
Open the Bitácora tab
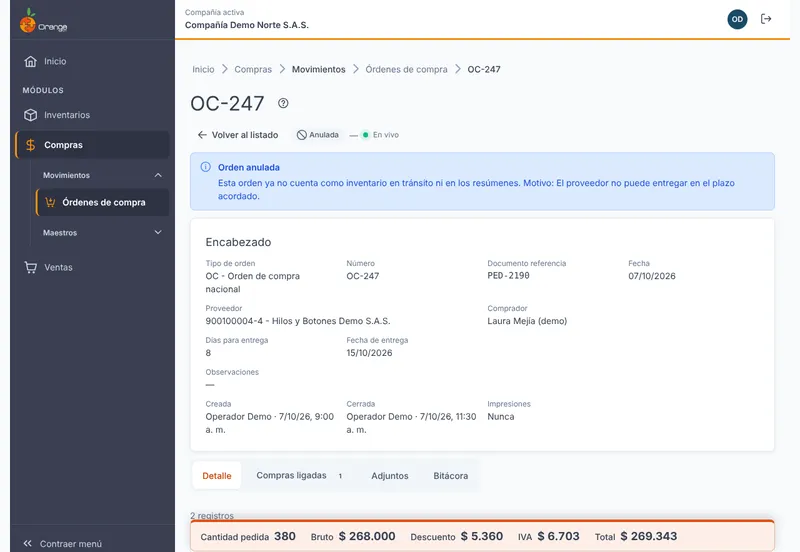pyautogui.click(x=451, y=475)
